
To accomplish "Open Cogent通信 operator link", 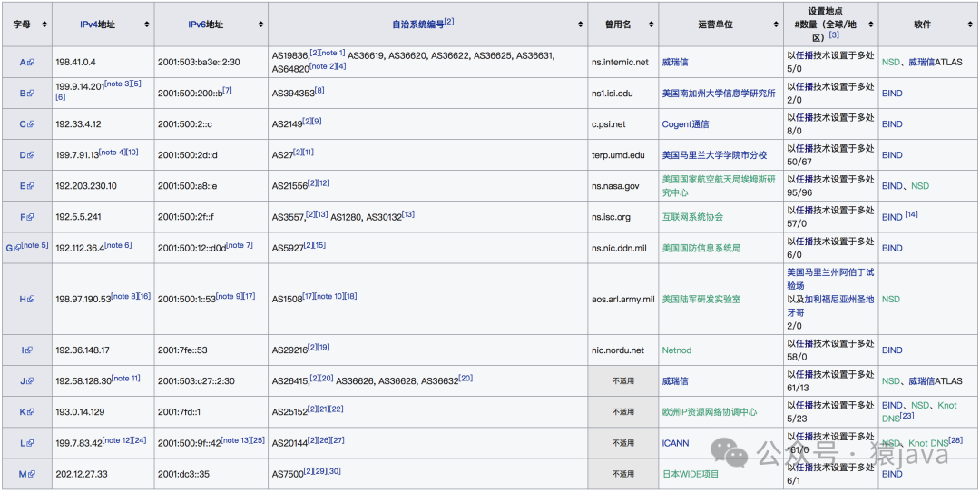I will [686, 124].
